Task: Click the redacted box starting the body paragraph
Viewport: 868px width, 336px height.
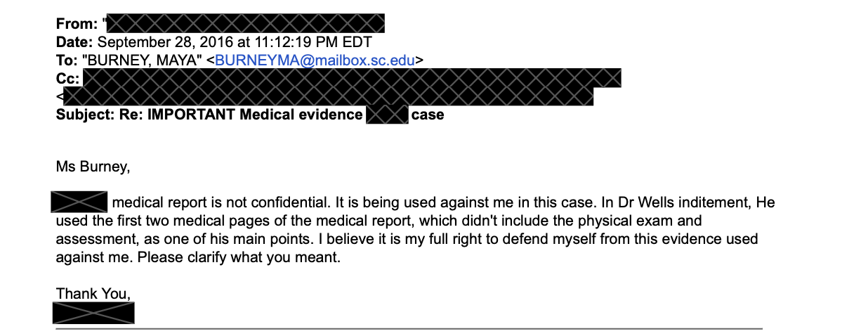Action: [x=79, y=202]
